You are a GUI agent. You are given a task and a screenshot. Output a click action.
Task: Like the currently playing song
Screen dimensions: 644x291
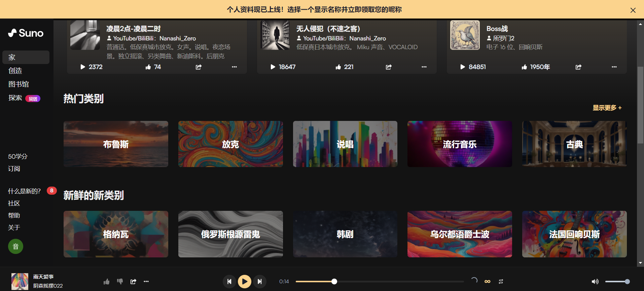(x=107, y=282)
